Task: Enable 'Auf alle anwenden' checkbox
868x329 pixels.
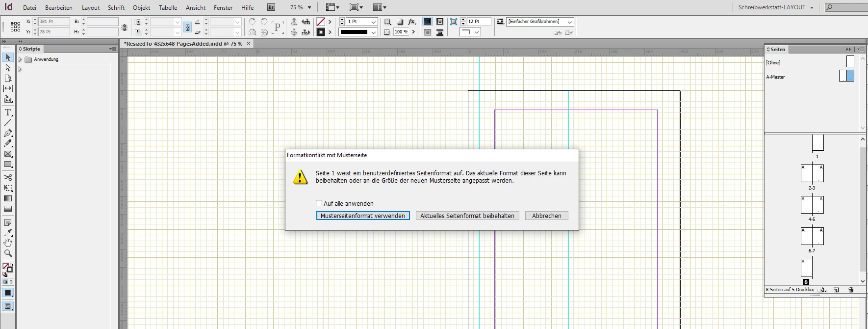Action: (x=319, y=203)
